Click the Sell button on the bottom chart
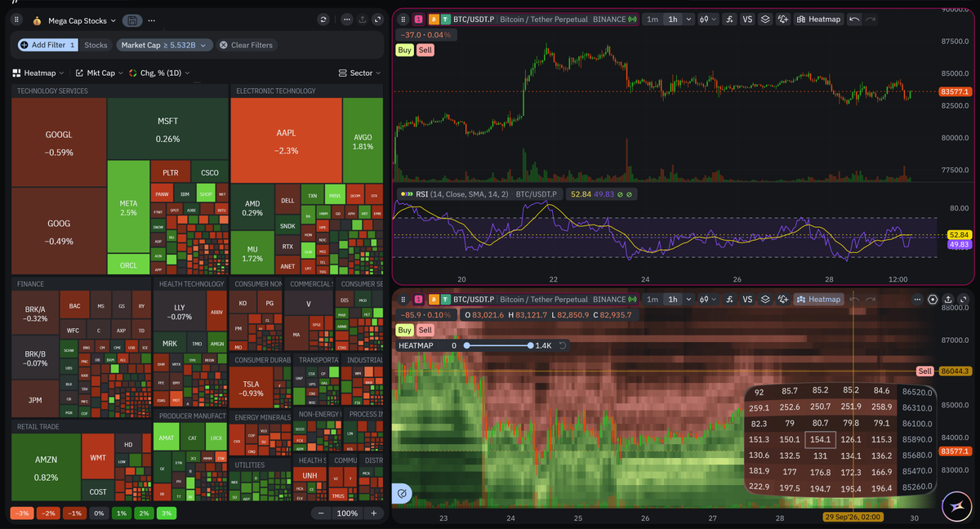 coord(425,330)
